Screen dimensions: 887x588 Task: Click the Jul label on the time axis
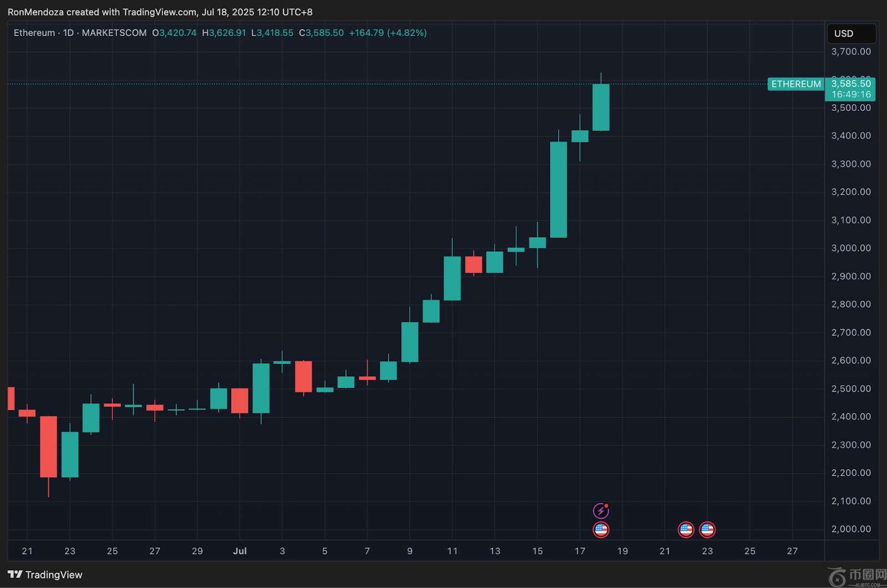[x=239, y=551]
